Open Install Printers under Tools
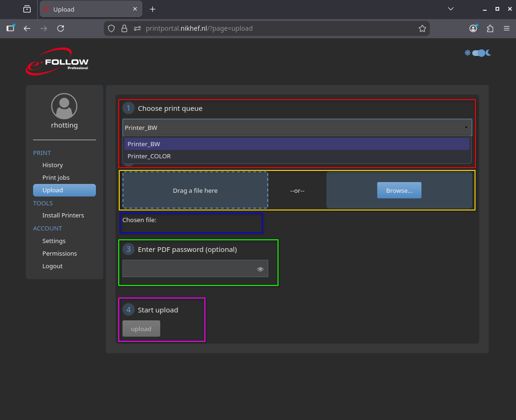Screen dimensions: 516x420 tap(63, 216)
